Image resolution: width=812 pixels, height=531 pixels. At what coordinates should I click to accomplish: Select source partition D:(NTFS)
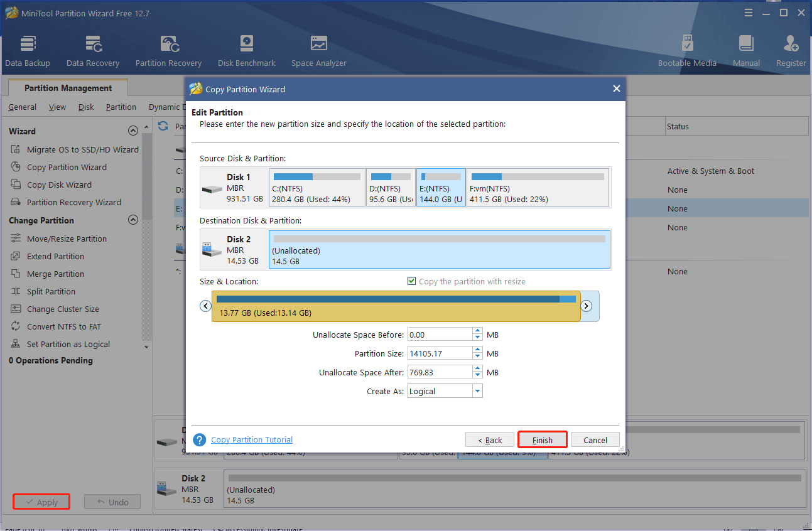391,187
